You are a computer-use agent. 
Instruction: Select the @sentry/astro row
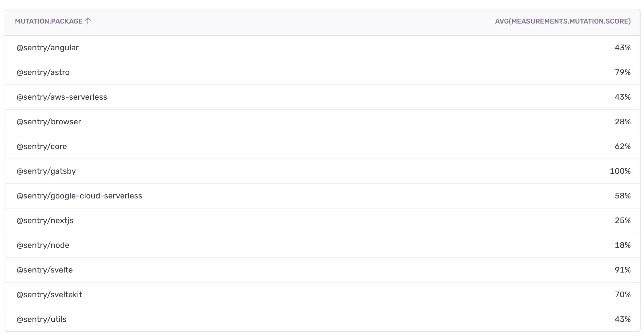point(43,72)
